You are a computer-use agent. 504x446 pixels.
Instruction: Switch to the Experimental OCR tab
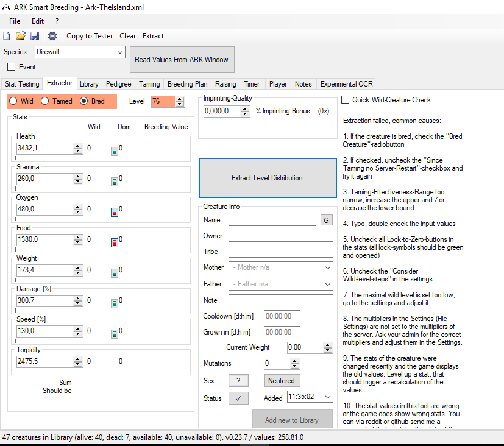[x=347, y=84]
